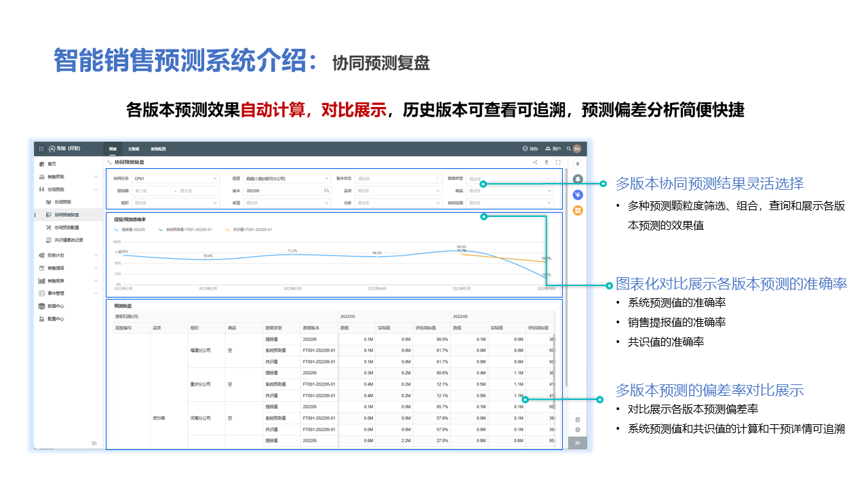Click the share icon in page header

(535, 163)
